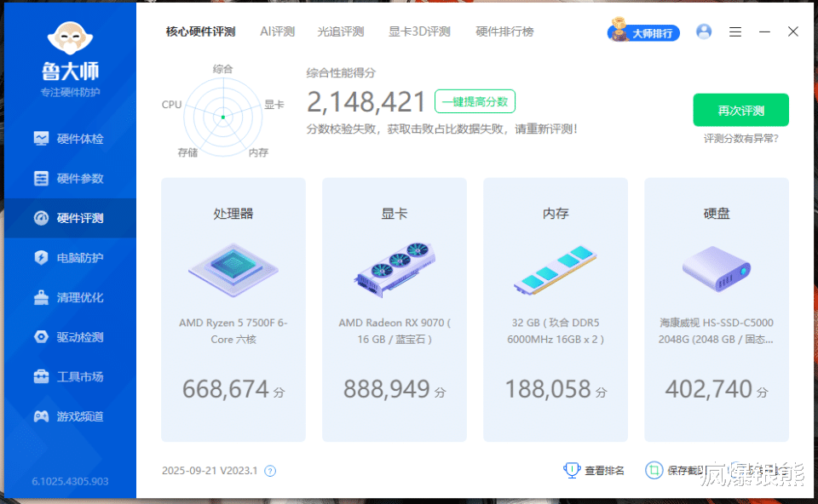Image resolution: width=818 pixels, height=504 pixels.
Task: Open 驱动检测 in the sidebar
Action: [x=70, y=336]
